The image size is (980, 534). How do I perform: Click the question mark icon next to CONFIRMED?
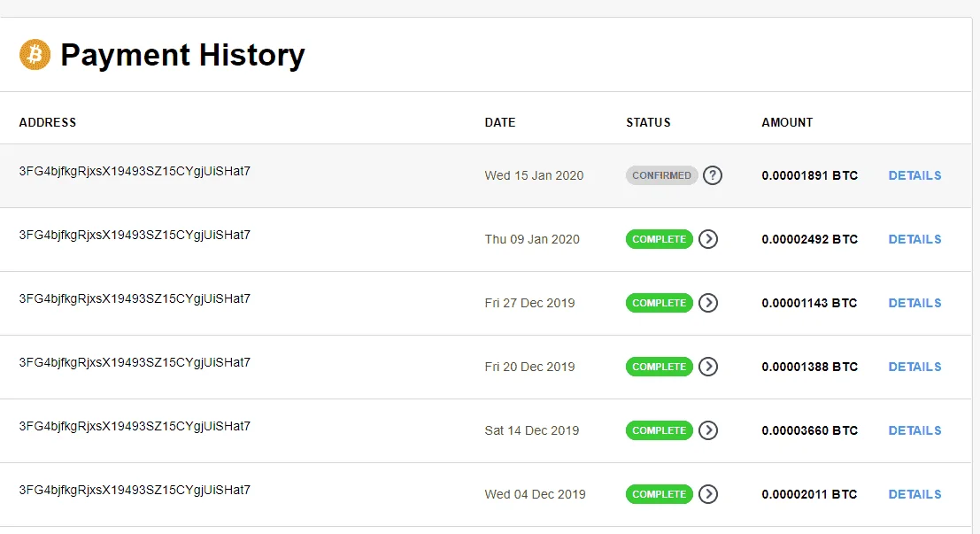tap(713, 175)
